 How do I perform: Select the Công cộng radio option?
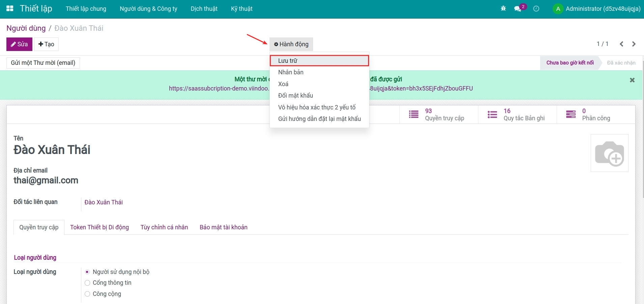(87, 294)
